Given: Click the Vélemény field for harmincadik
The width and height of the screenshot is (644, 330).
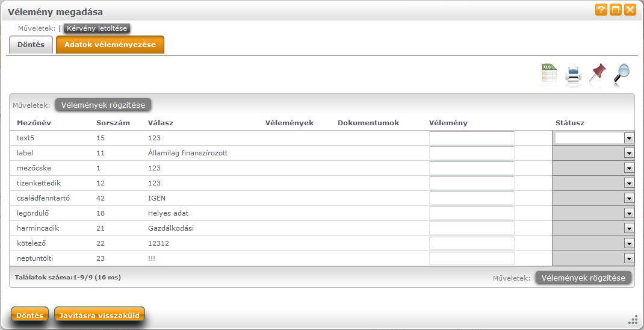Looking at the screenshot, I should (x=471, y=228).
